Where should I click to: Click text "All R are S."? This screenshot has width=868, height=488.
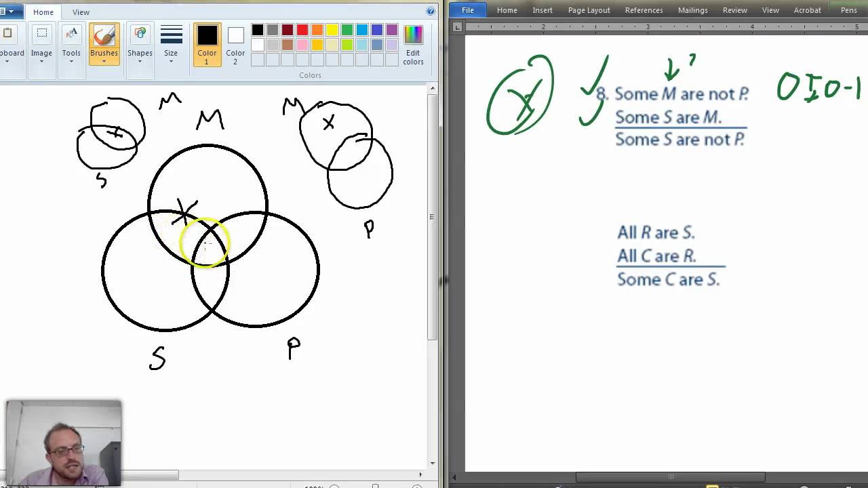(x=656, y=232)
